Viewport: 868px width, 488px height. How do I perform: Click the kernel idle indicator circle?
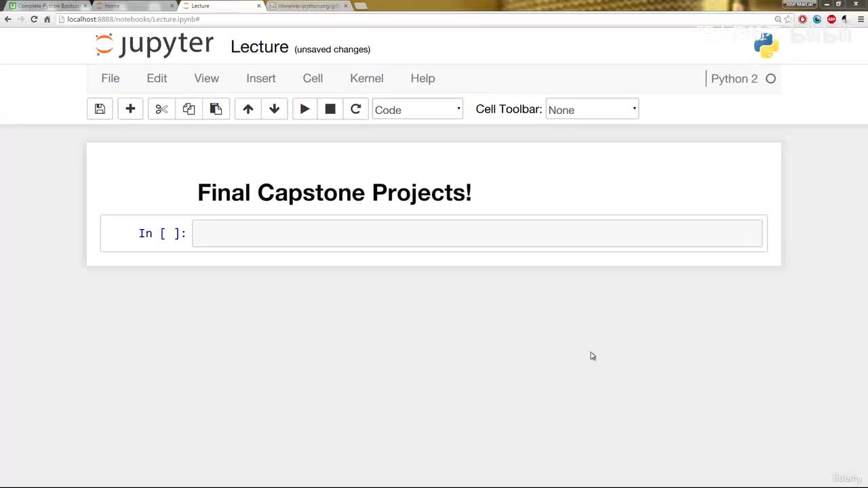(x=770, y=79)
